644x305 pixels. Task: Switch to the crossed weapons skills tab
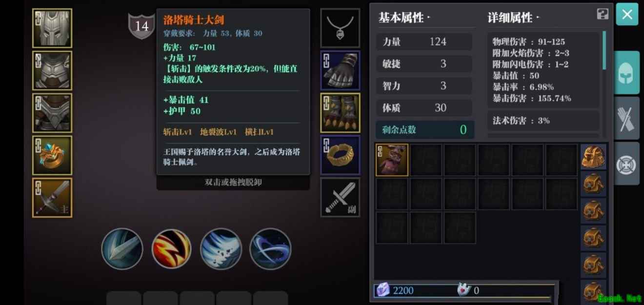point(626,118)
